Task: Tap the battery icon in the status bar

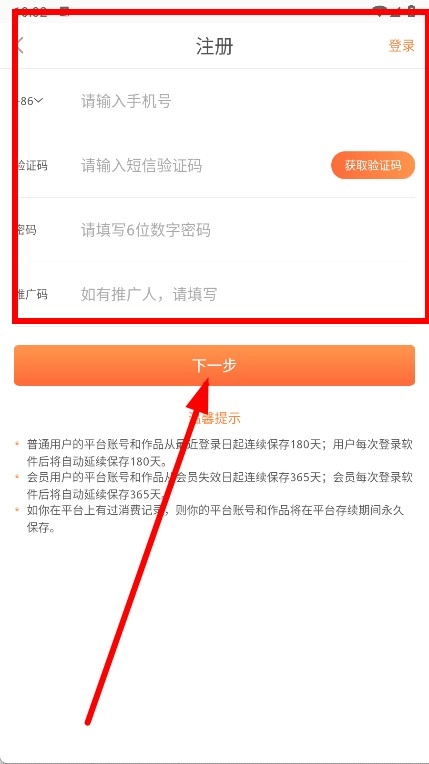Action: pyautogui.click(x=412, y=11)
